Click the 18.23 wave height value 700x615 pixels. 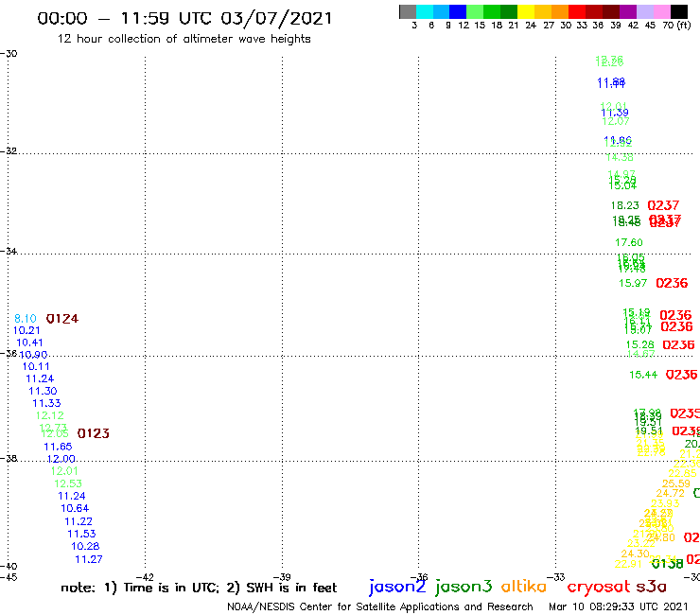coord(625,205)
